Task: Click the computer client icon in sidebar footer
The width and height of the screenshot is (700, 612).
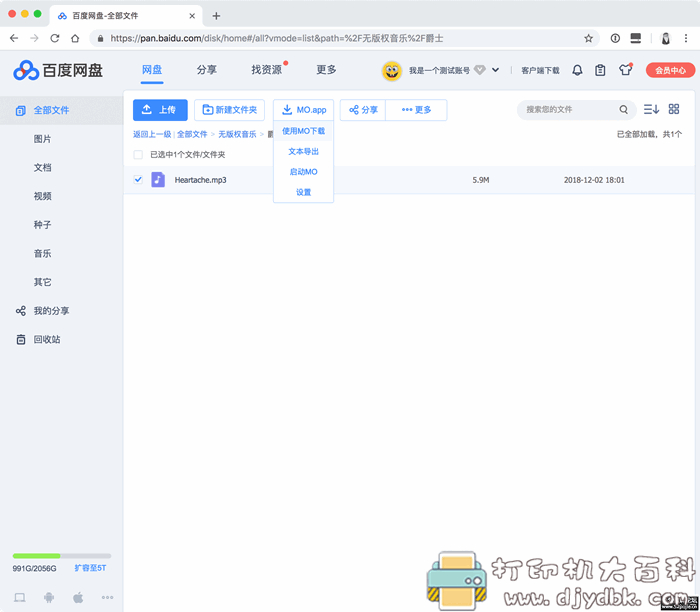Action: [x=20, y=597]
